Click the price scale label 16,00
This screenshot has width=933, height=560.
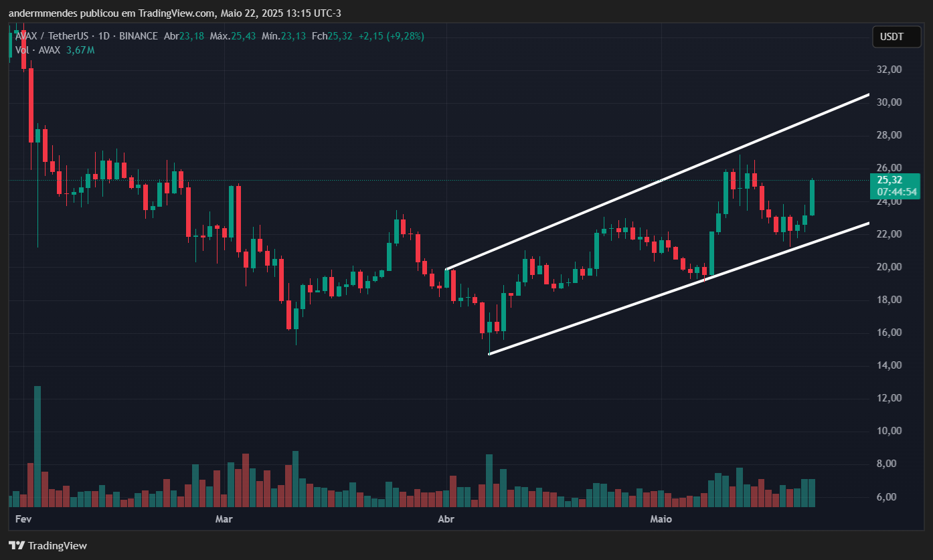(x=889, y=333)
